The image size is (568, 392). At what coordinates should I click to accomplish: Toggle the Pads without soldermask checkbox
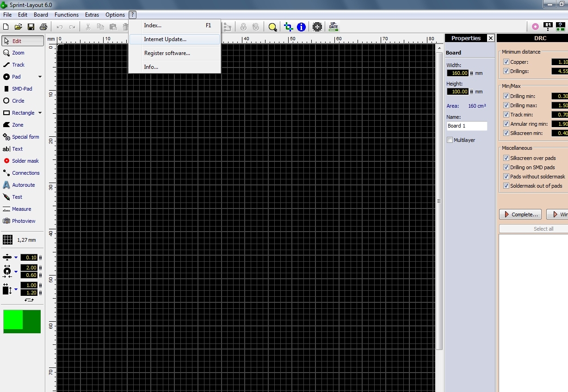[x=506, y=177]
